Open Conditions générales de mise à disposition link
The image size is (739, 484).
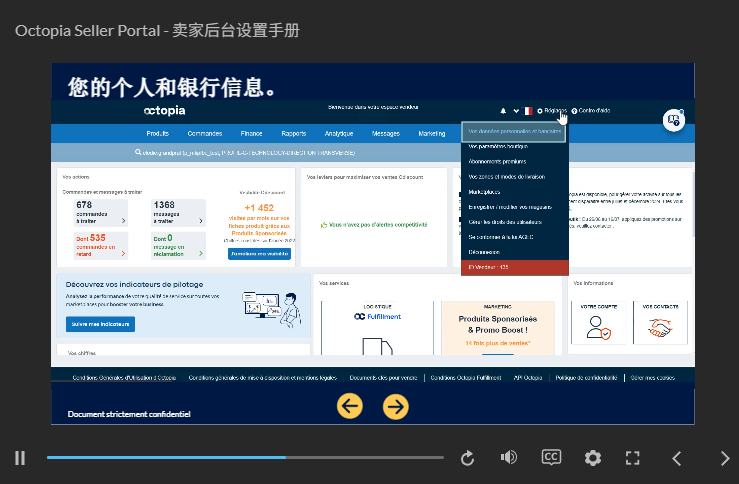[x=263, y=378]
